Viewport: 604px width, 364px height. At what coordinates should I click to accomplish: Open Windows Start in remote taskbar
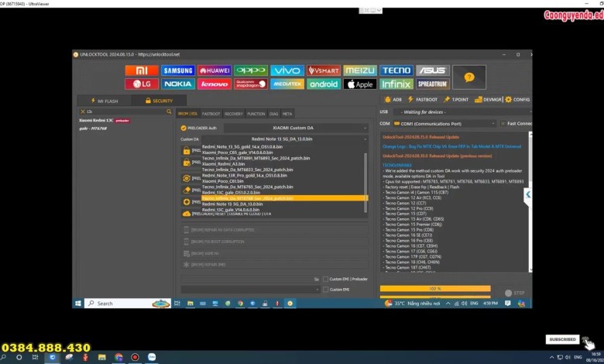pos(78,303)
